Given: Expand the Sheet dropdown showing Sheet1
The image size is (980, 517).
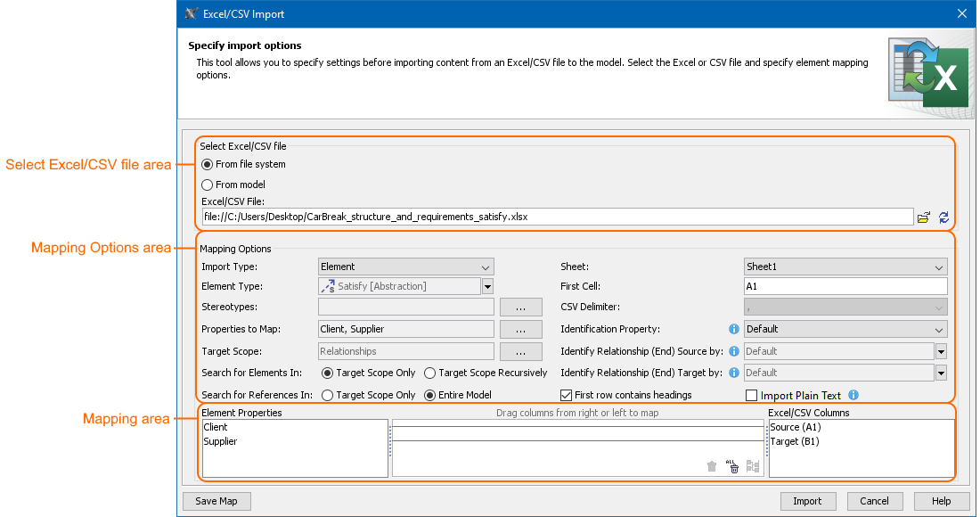Looking at the screenshot, I should (x=845, y=267).
